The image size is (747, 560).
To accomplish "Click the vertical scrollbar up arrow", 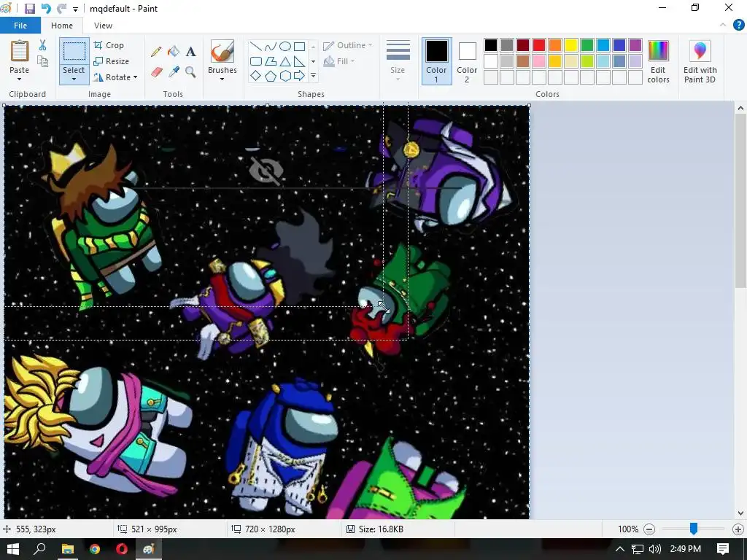I will pos(740,108).
